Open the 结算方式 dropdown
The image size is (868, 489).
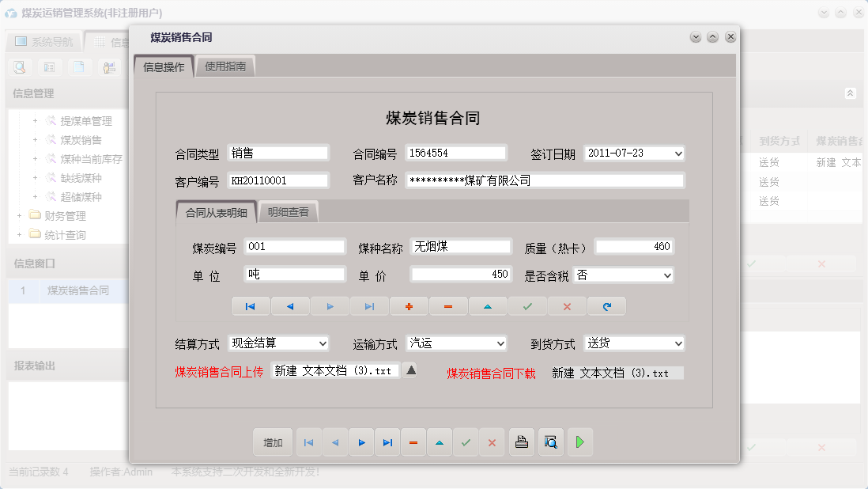tap(313, 343)
